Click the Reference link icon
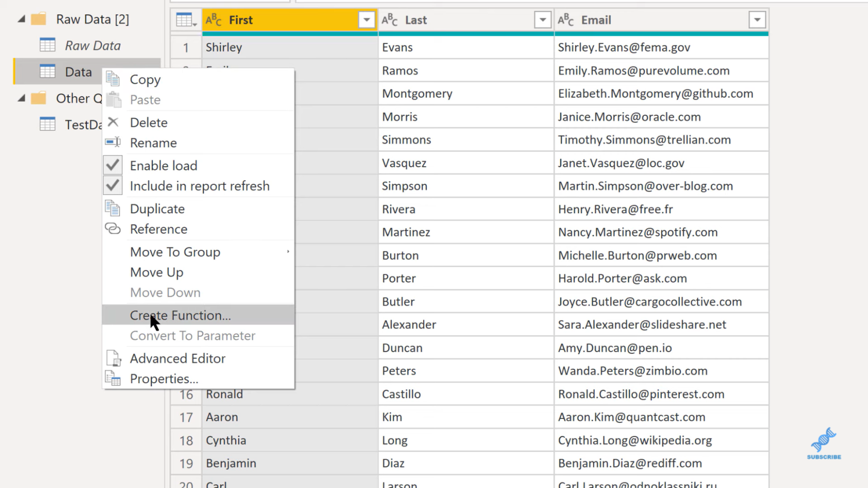The height and width of the screenshot is (488, 868). click(113, 228)
